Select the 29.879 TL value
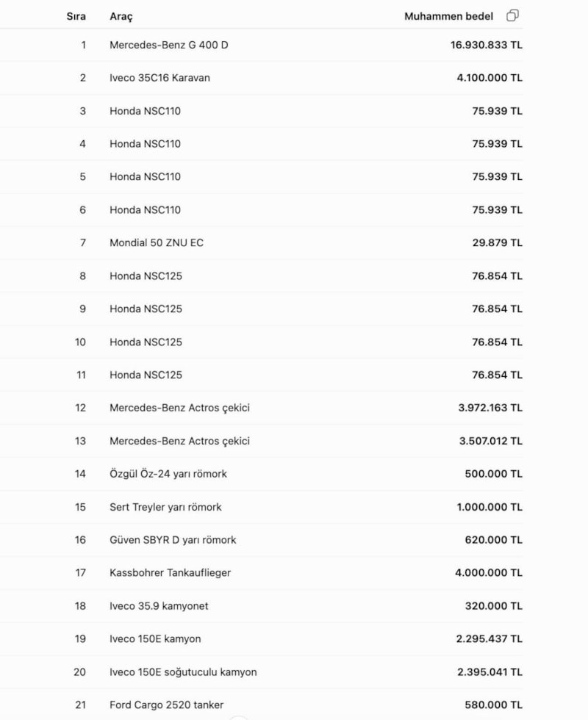The image size is (588, 720). pyautogui.click(x=497, y=242)
